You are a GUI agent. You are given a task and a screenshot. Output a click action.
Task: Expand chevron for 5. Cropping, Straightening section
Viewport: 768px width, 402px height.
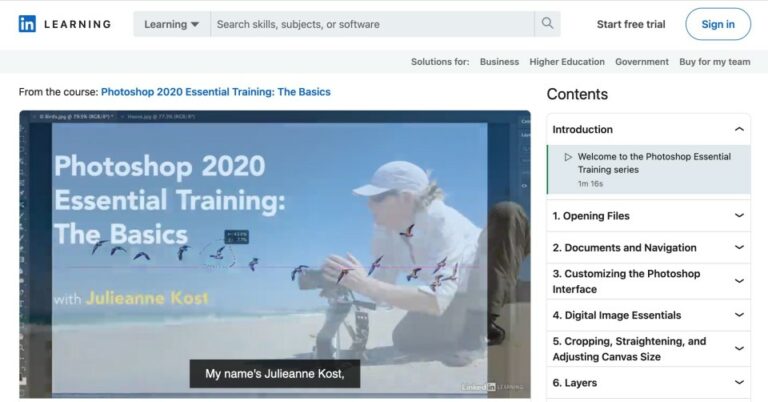pyautogui.click(x=739, y=349)
